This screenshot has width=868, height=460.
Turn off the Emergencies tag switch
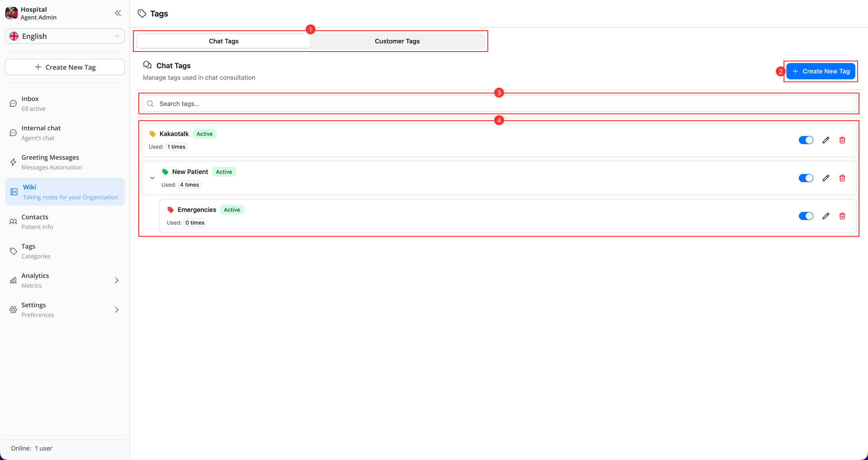(806, 216)
